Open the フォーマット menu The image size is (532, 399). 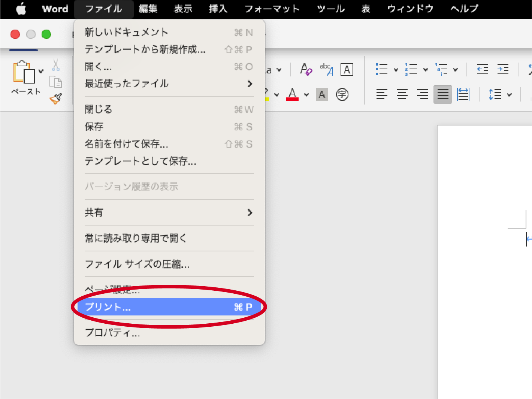click(x=272, y=9)
